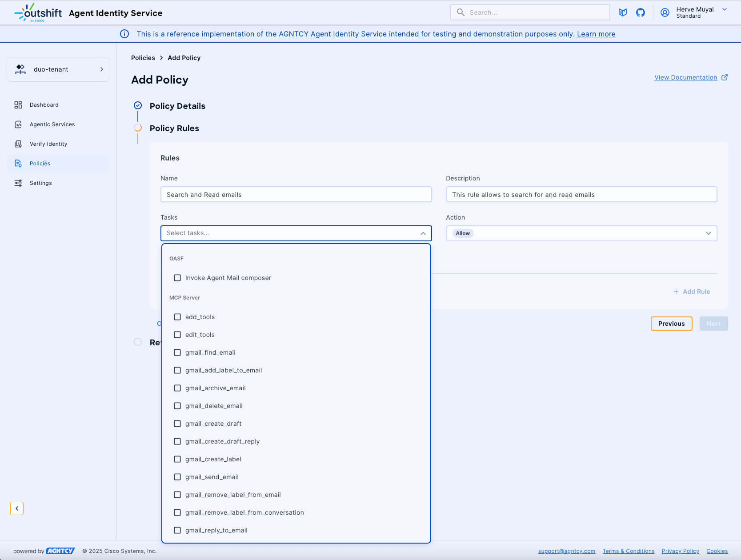The width and height of the screenshot is (741, 560).
Task: Collapse the Select tasks dropdown
Action: 422,233
